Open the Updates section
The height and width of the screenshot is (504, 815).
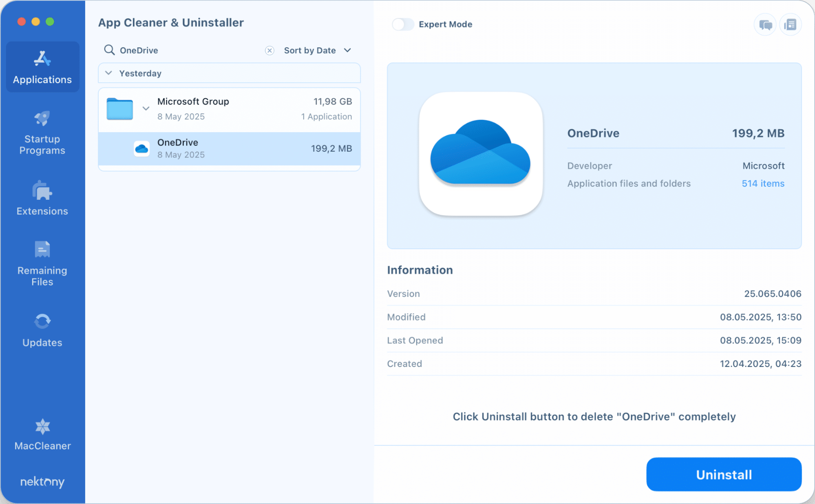click(x=42, y=330)
